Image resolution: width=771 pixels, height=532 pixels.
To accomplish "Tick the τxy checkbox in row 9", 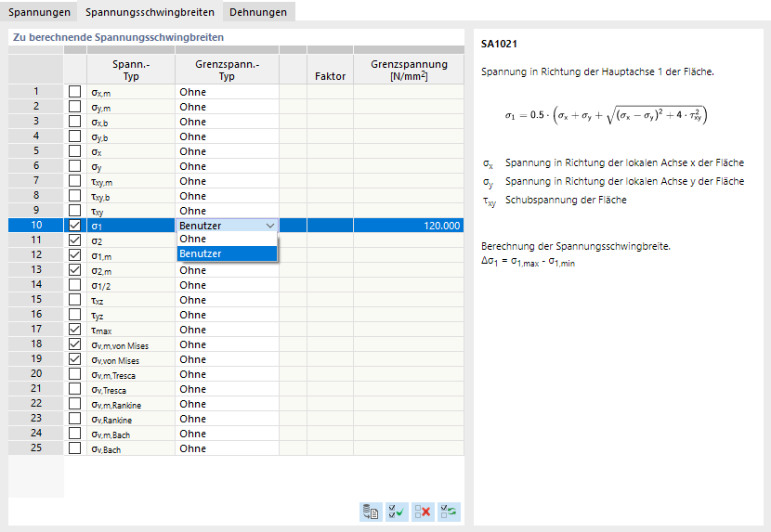I will point(74,211).
